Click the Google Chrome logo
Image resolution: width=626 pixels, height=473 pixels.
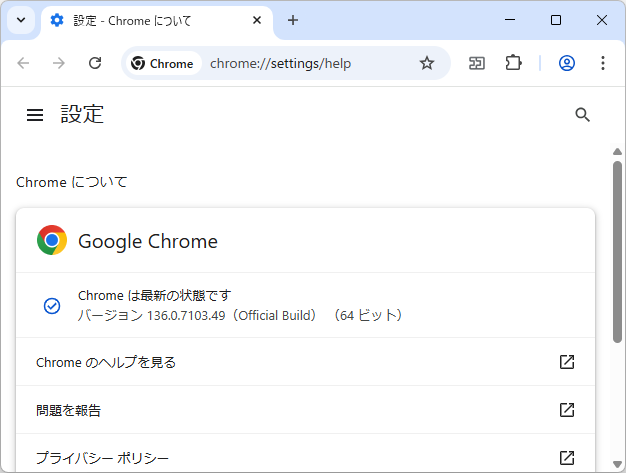[52, 240]
